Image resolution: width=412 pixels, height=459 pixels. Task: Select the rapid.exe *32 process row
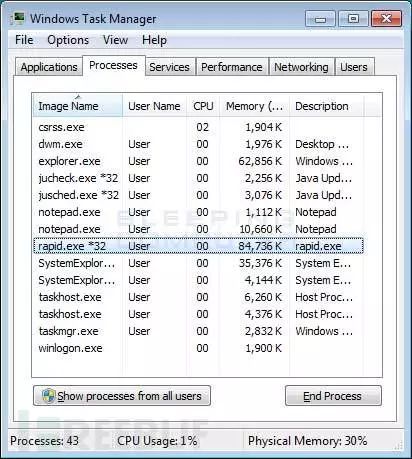tap(198, 246)
